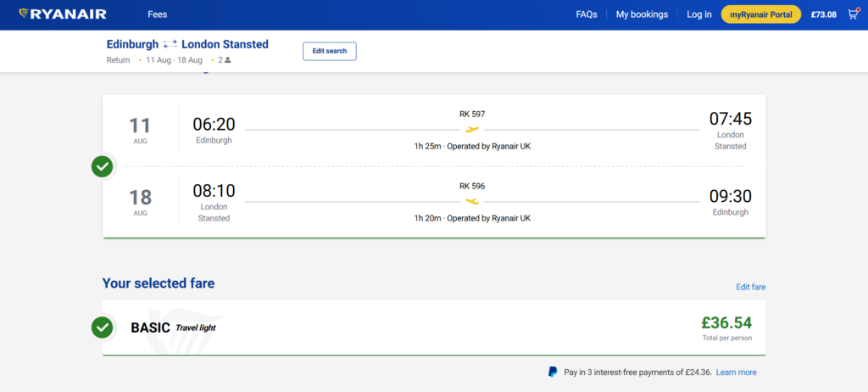Click the plane icon under RK 597
This screenshot has height=392, width=868.
coord(471,130)
